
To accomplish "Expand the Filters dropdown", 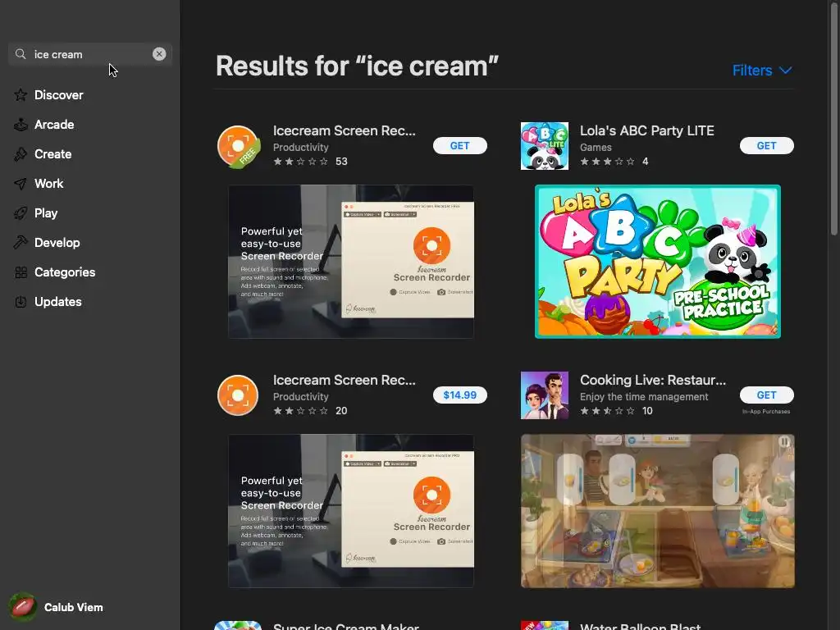I will pyautogui.click(x=762, y=71).
